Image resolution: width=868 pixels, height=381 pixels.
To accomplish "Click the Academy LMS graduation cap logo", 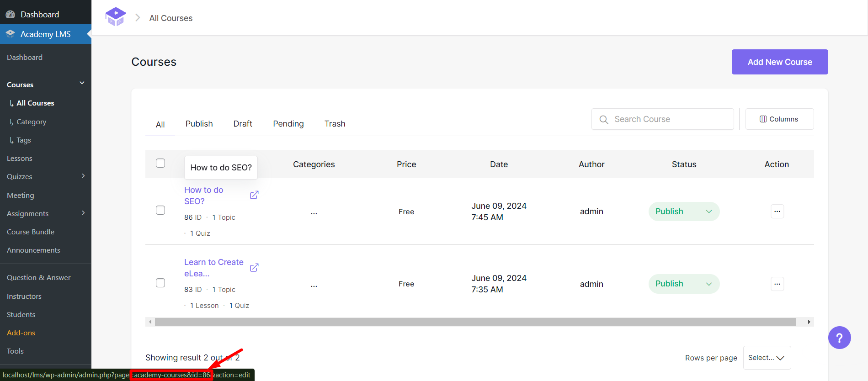I will [116, 17].
